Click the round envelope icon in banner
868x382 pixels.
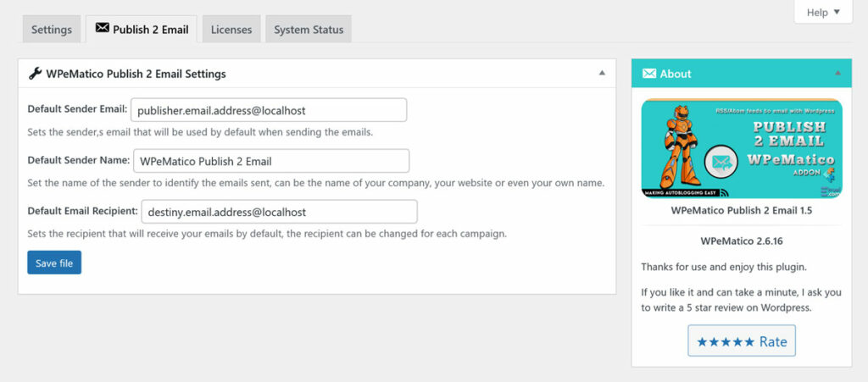(722, 163)
